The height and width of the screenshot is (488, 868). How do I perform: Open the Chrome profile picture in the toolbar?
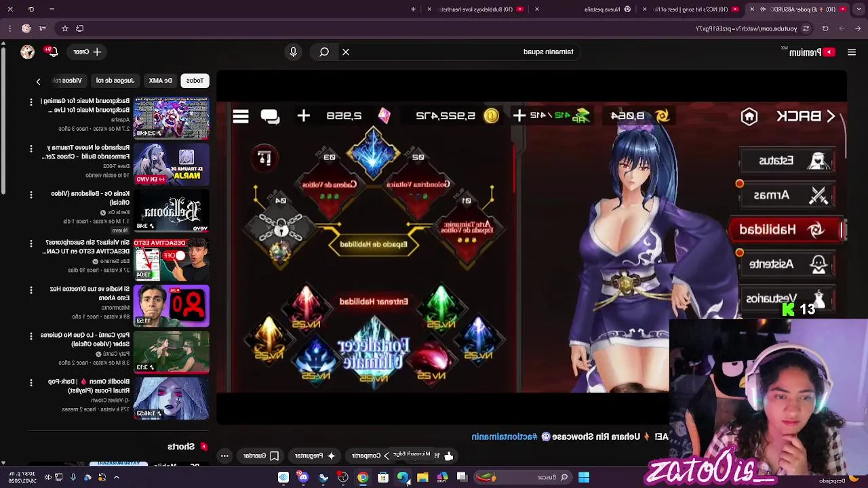pyautogui.click(x=26, y=28)
